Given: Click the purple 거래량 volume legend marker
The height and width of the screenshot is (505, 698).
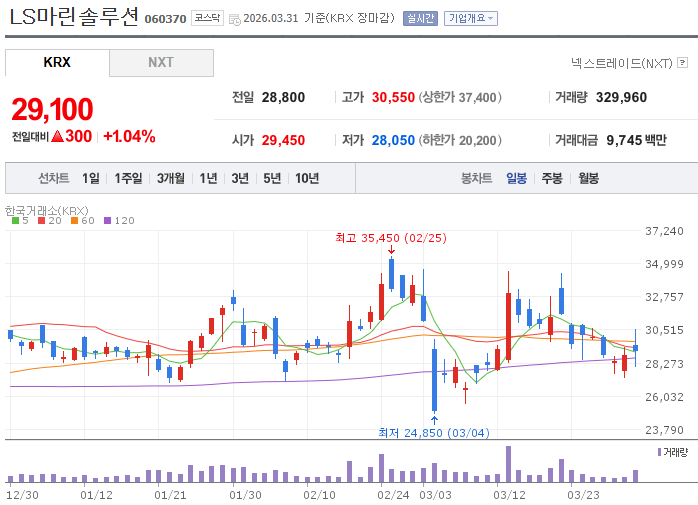Looking at the screenshot, I should (x=659, y=452).
